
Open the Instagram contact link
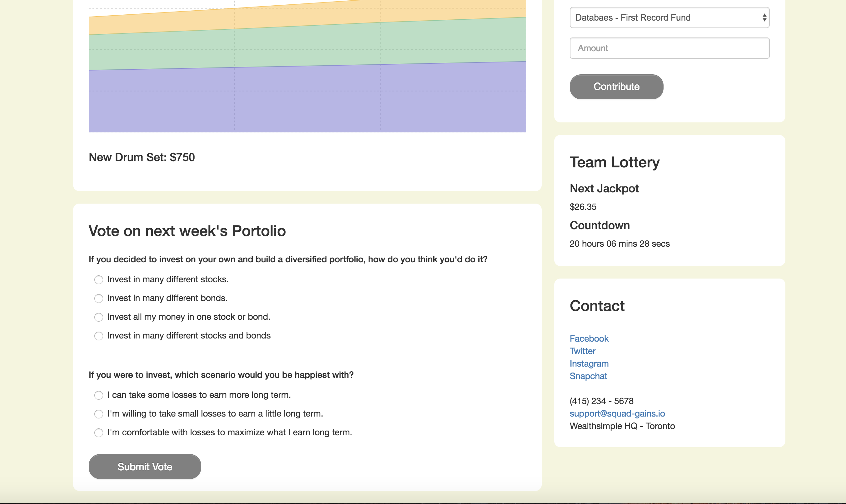(589, 364)
